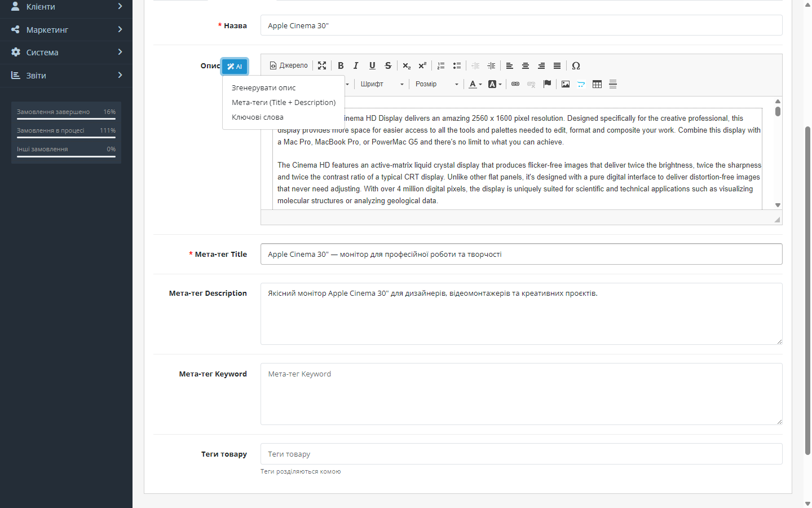This screenshot has height=508, width=812.
Task: Maximize the editor window
Action: pos(322,65)
